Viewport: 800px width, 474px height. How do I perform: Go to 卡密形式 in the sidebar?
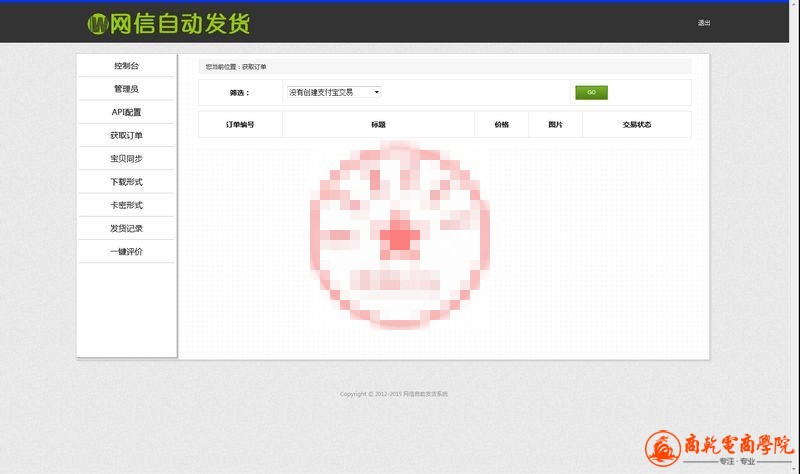pyautogui.click(x=127, y=205)
